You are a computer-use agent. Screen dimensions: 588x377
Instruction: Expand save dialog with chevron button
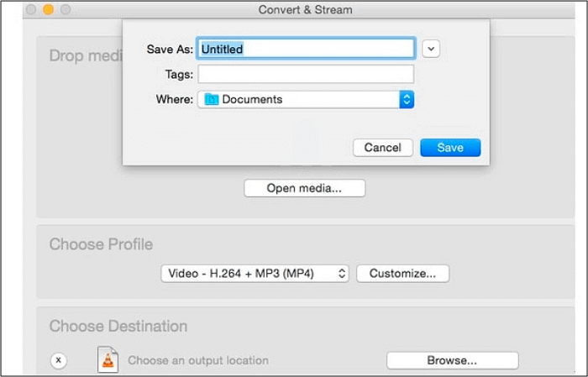coord(431,49)
